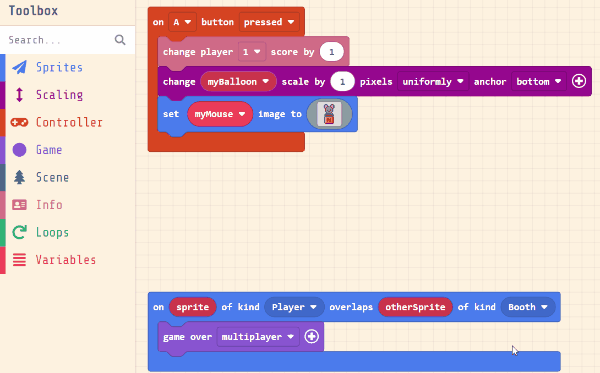Open the mouse image thumbnail editor
Image resolution: width=600 pixels, height=373 pixels.
(x=329, y=114)
